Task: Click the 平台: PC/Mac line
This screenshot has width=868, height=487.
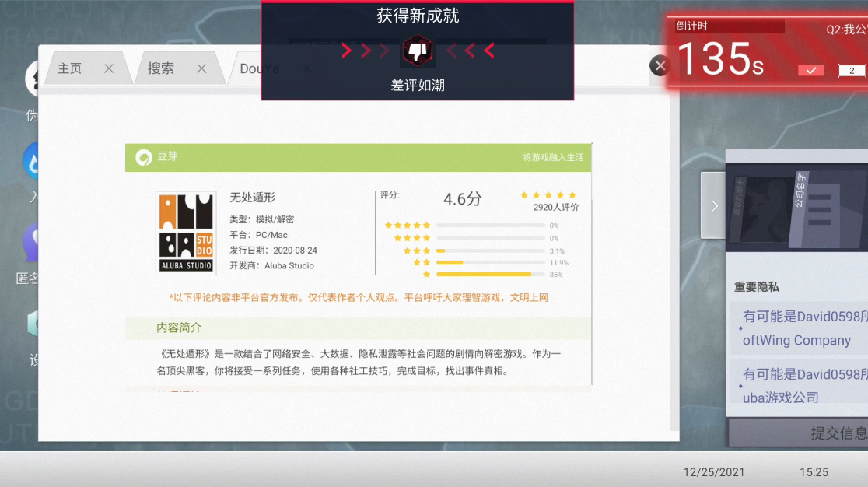Action: point(258,235)
